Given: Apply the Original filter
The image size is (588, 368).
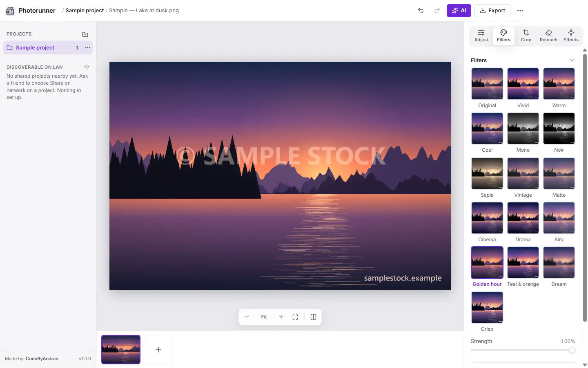Looking at the screenshot, I should (x=487, y=88).
